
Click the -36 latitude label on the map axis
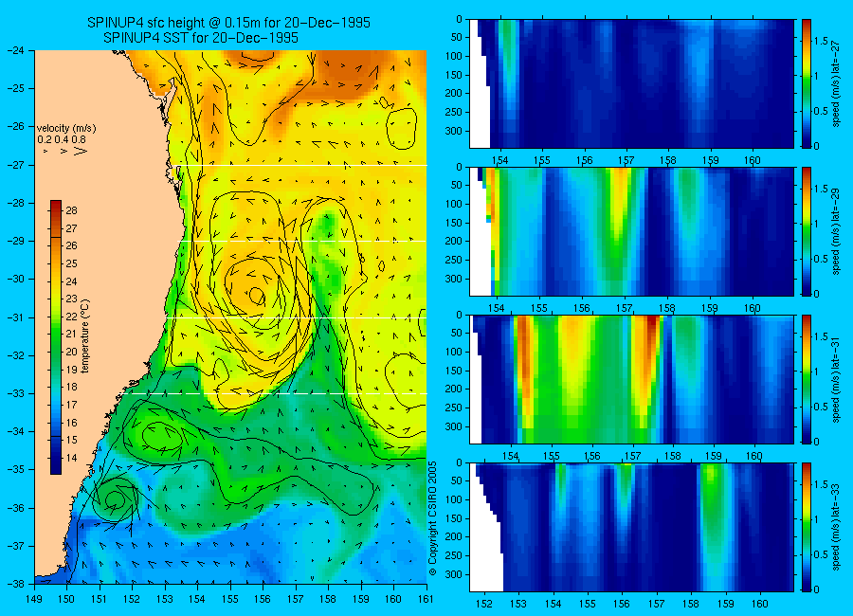click(x=17, y=508)
